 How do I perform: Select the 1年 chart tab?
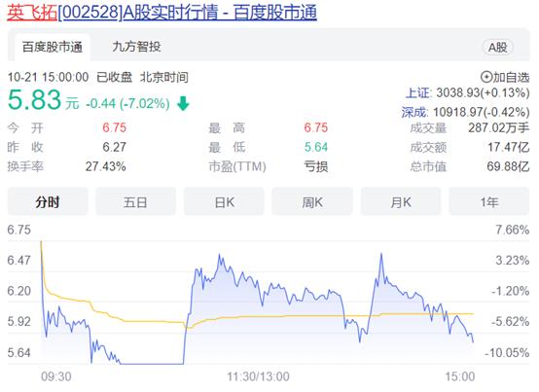[488, 201]
